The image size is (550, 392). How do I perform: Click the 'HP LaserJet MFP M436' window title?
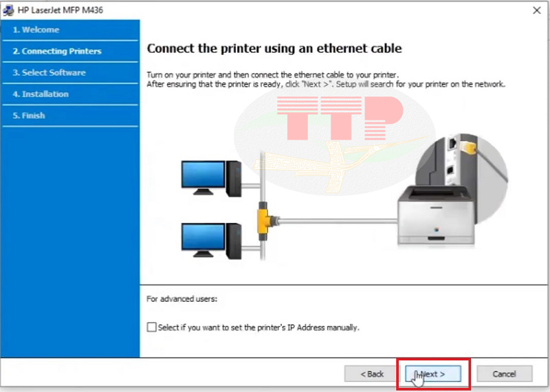click(60, 10)
